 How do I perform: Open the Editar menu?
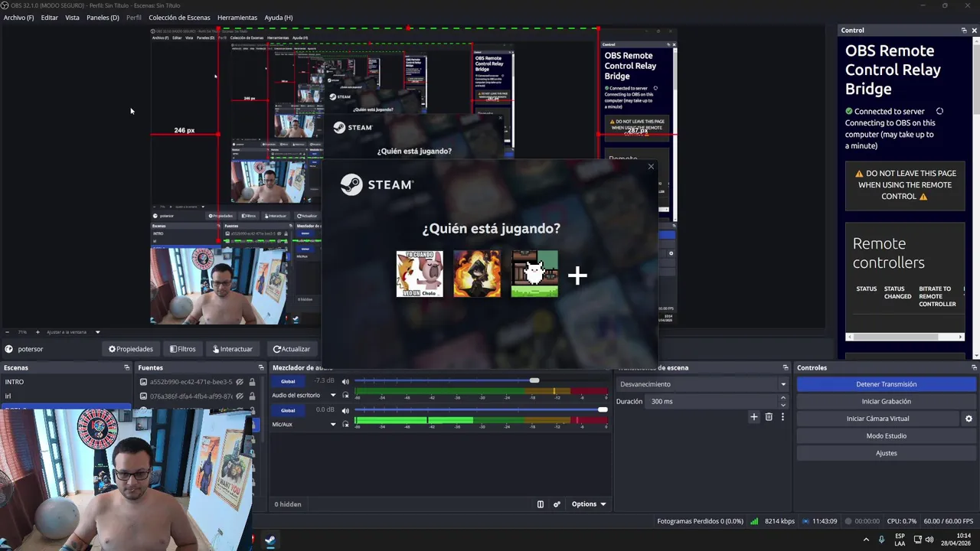coord(50,18)
